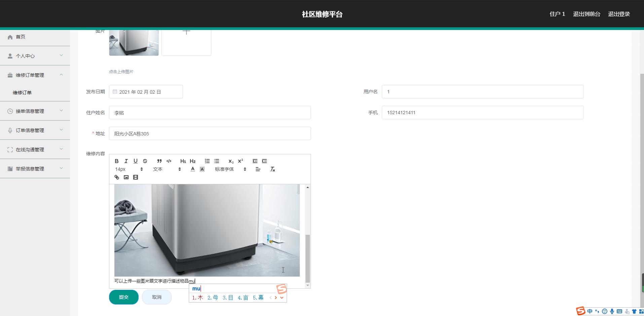Open the 标准字体 font family dropdown
This screenshot has width=644, height=316.
230,169
